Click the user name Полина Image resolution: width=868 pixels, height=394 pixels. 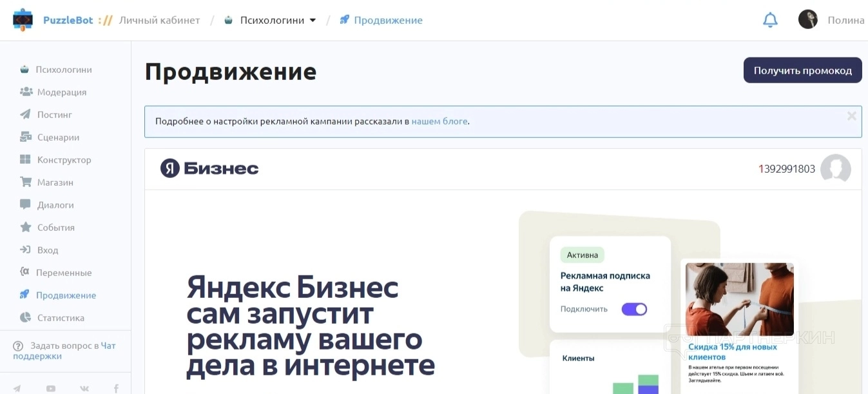coord(845,20)
